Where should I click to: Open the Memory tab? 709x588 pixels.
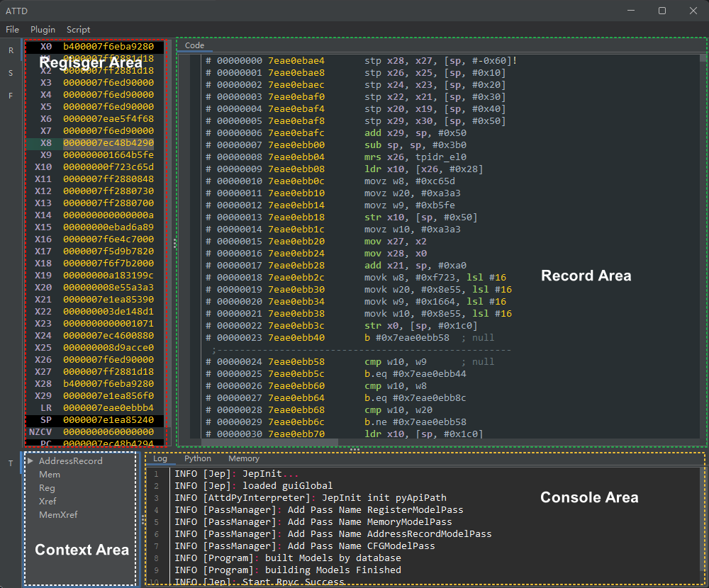click(x=244, y=458)
